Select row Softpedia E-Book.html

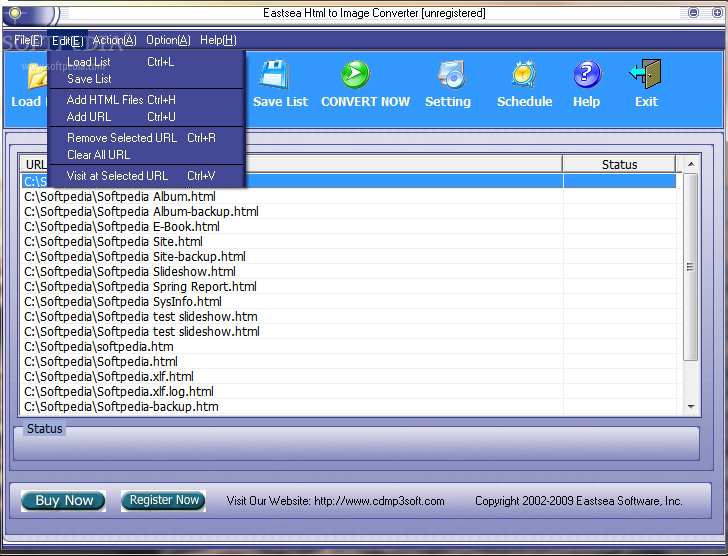tap(348, 226)
